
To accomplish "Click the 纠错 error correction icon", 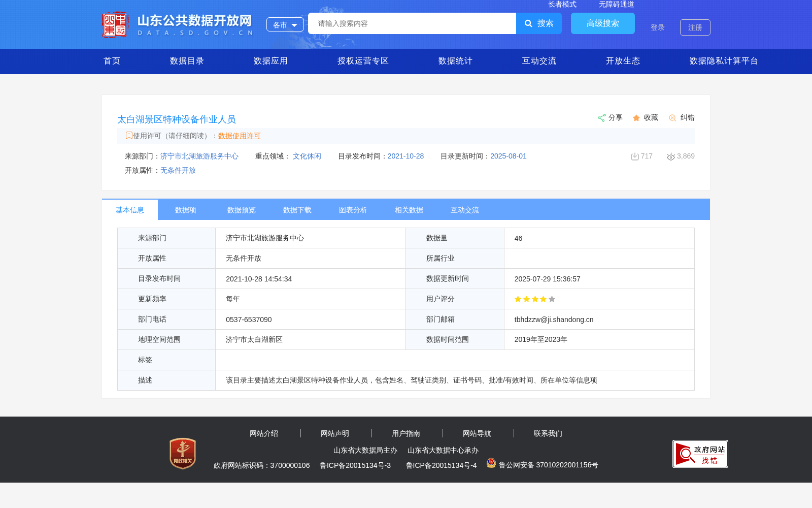I will (x=672, y=118).
